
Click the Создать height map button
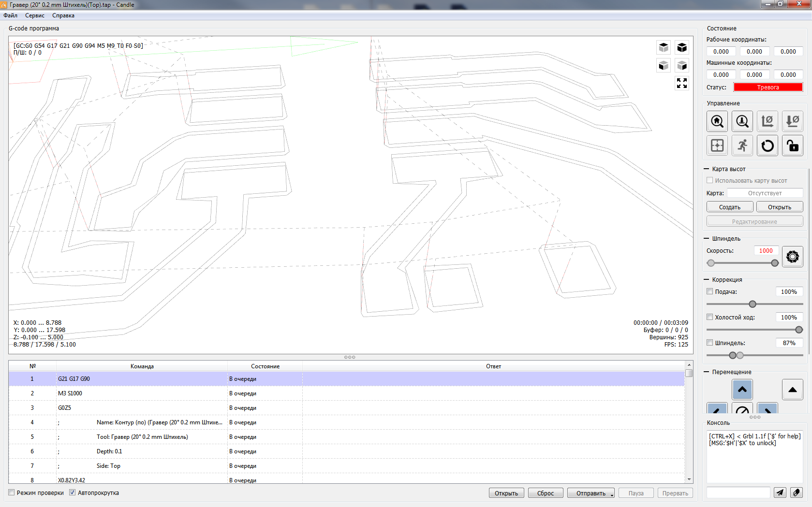coord(730,207)
